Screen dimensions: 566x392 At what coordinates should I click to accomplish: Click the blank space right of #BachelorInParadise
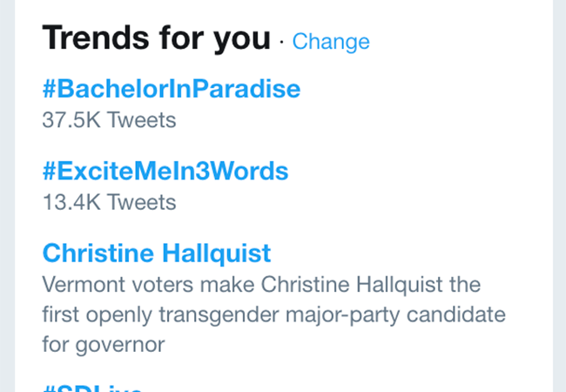click(x=418, y=88)
